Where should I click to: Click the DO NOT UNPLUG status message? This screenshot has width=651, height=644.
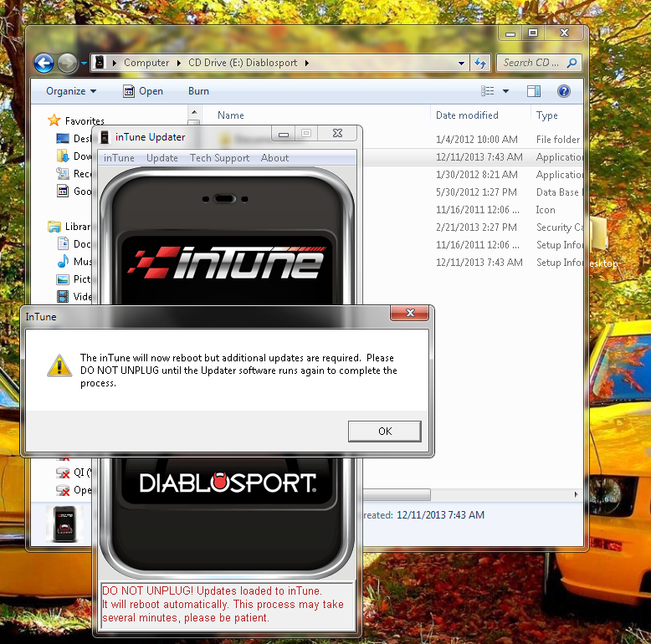click(x=227, y=604)
